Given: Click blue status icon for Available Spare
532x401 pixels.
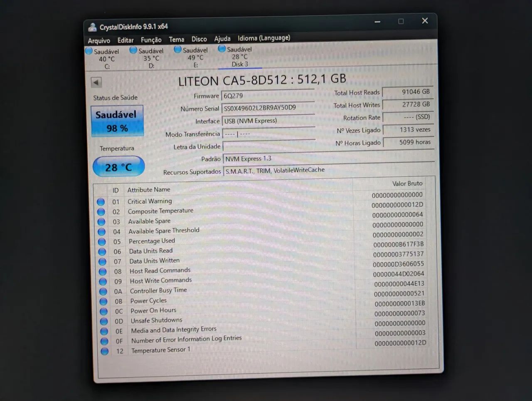Looking at the screenshot, I should pyautogui.click(x=101, y=222).
